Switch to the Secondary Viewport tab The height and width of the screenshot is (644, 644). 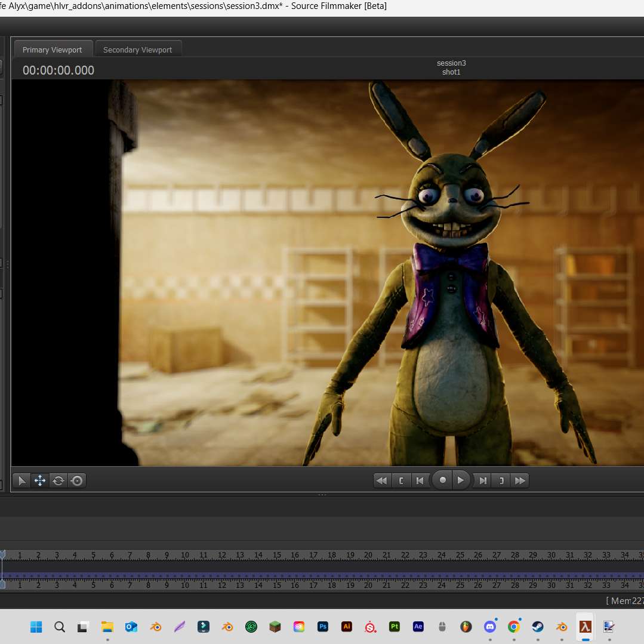pyautogui.click(x=138, y=50)
